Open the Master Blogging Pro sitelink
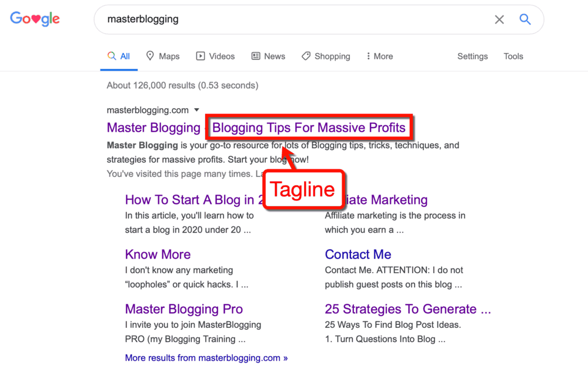 pos(184,309)
